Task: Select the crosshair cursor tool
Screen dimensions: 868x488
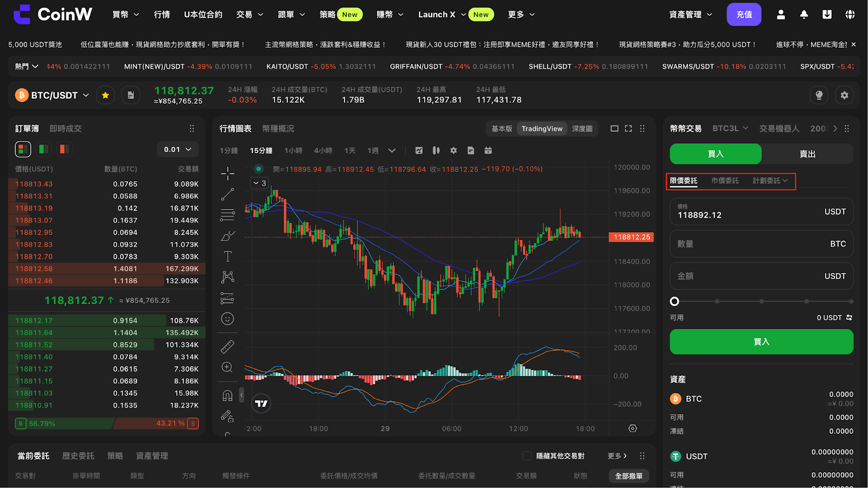Action: (228, 174)
